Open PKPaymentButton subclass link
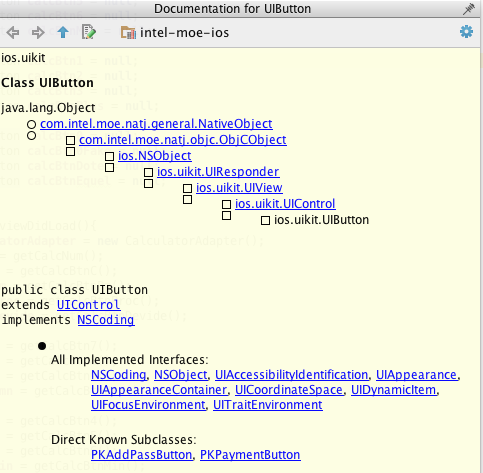483x473 pixels. tap(250, 455)
